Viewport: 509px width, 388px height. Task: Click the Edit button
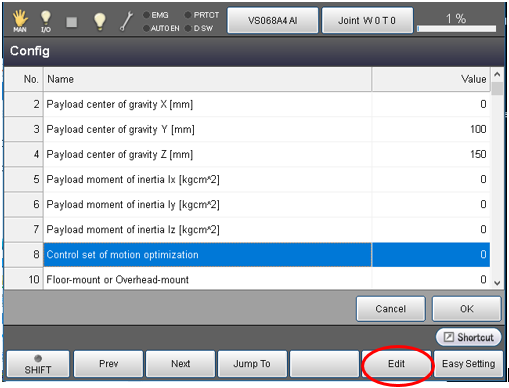396,364
